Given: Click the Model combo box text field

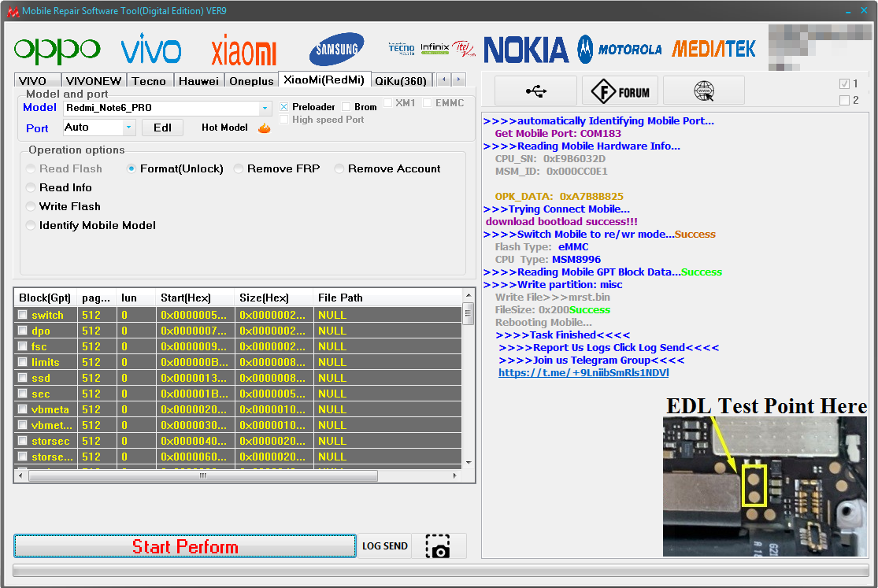Looking at the screenshot, I should 161,108.
